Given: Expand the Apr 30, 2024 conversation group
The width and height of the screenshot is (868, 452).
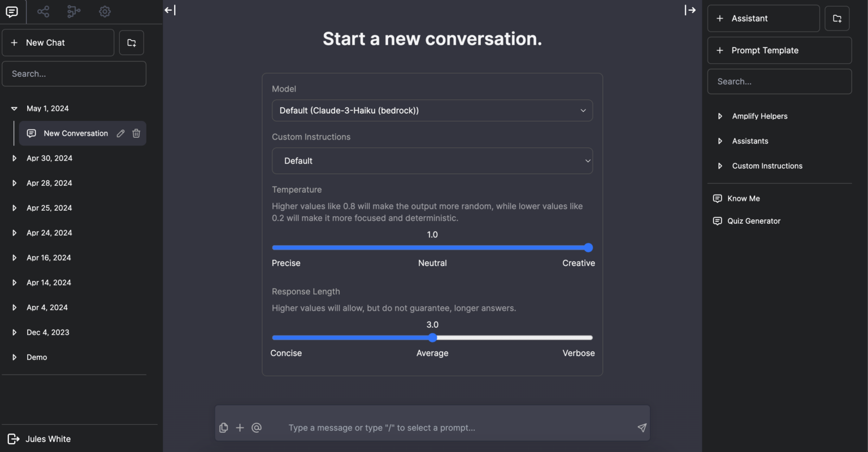Looking at the screenshot, I should [x=15, y=159].
